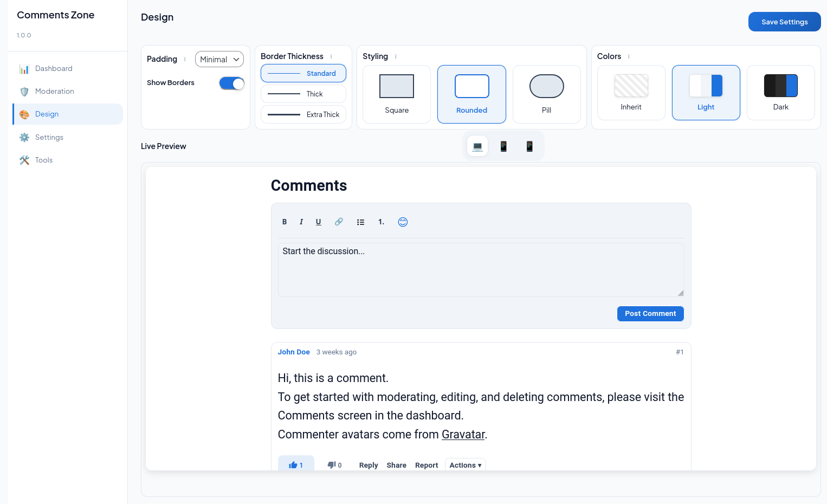Click the Save Settings button
827x504 pixels.
tap(784, 22)
